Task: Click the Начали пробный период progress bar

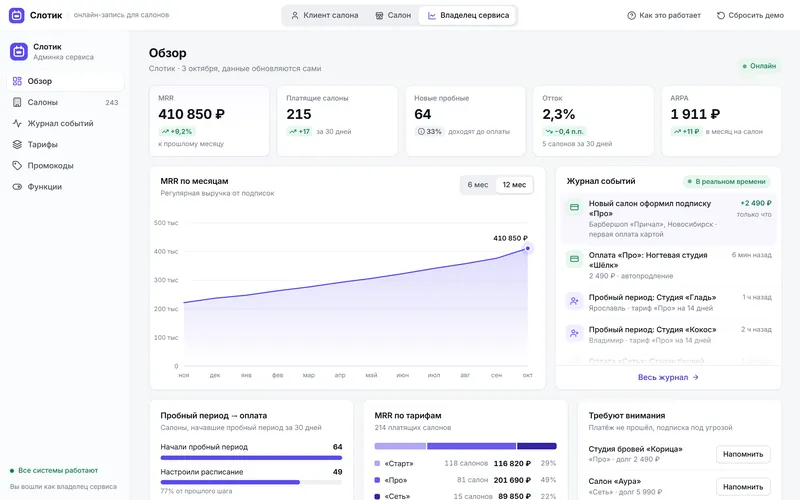Action: coord(251,458)
